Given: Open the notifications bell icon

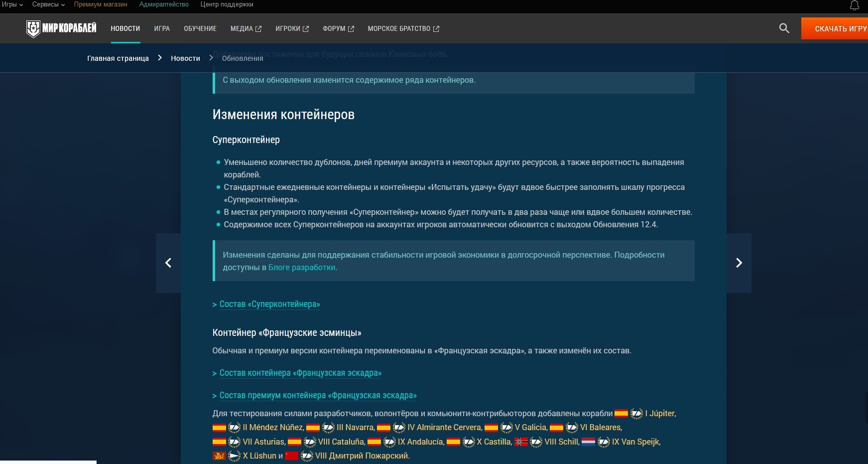Looking at the screenshot, I should tap(854, 5).
